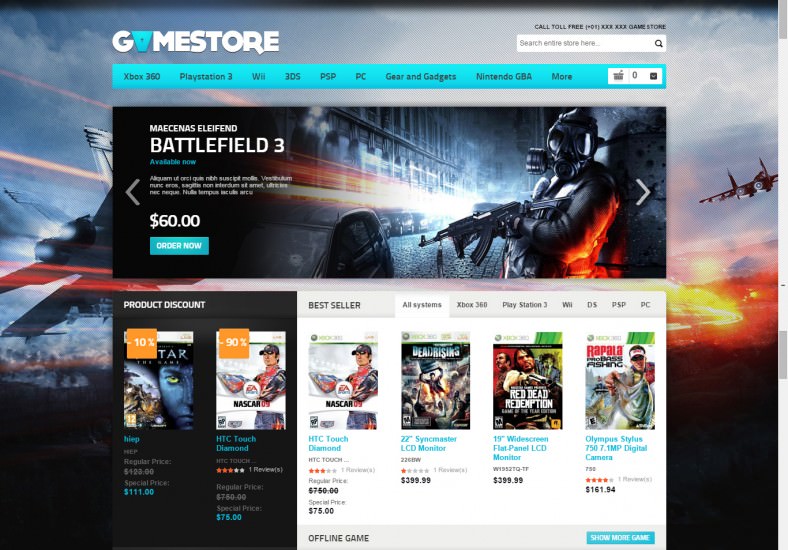The height and width of the screenshot is (550, 788).
Task: Select the All systems tab
Action: 422,305
